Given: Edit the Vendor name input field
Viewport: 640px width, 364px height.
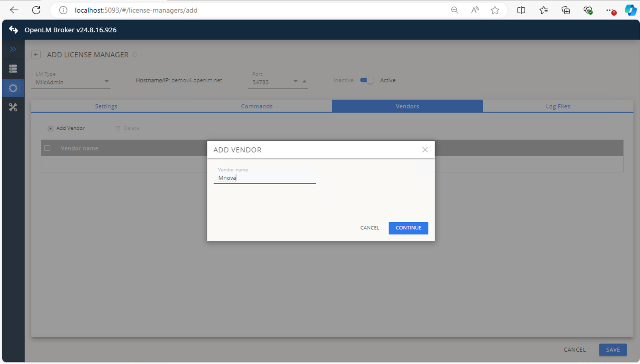Looking at the screenshot, I should 264,178.
